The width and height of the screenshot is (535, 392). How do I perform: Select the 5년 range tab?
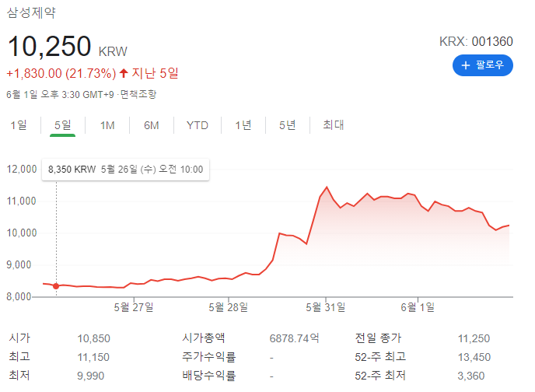287,125
